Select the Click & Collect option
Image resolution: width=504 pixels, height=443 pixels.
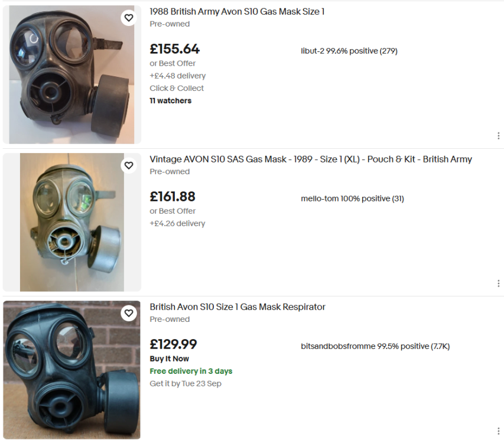(177, 88)
